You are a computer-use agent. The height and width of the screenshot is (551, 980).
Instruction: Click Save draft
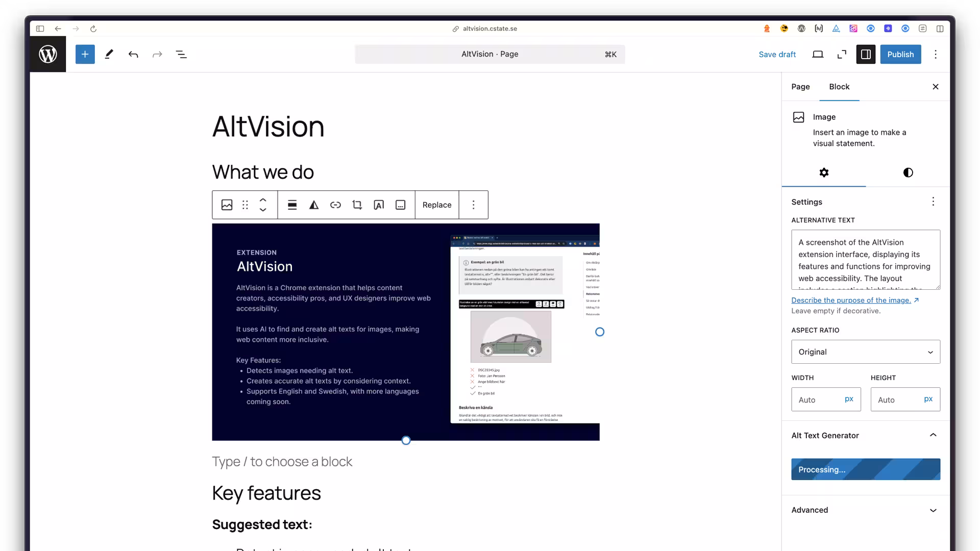(777, 54)
